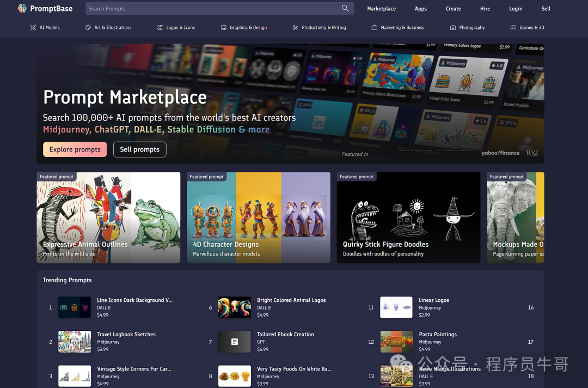Click the Very Tasty Foods thumbnail
The image size is (588, 388).
click(x=234, y=376)
